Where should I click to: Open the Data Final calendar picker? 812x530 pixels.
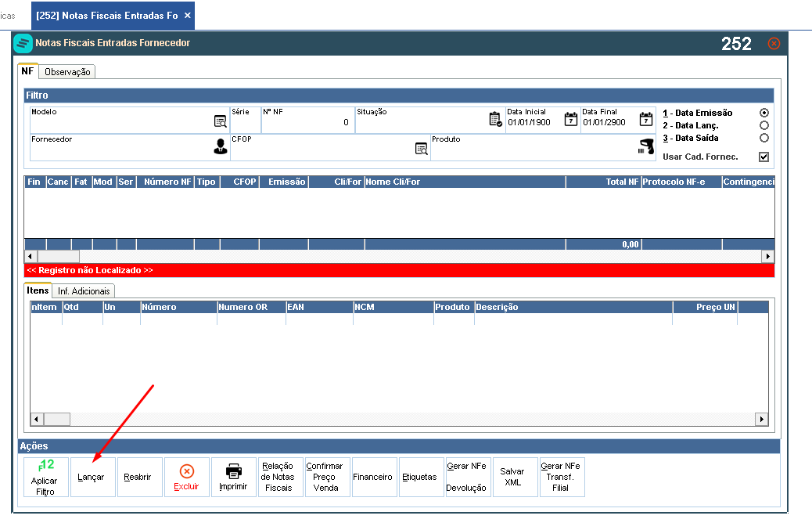[646, 119]
